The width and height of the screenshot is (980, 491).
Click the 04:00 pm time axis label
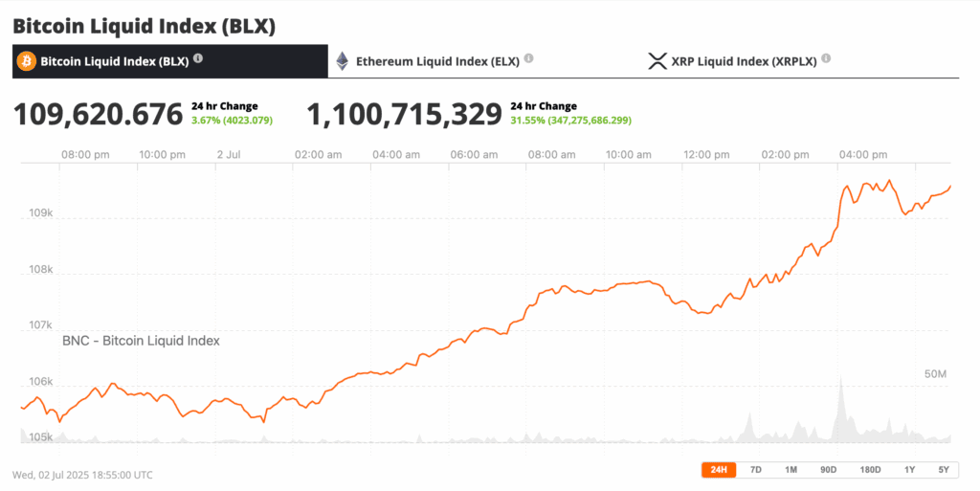coord(863,154)
